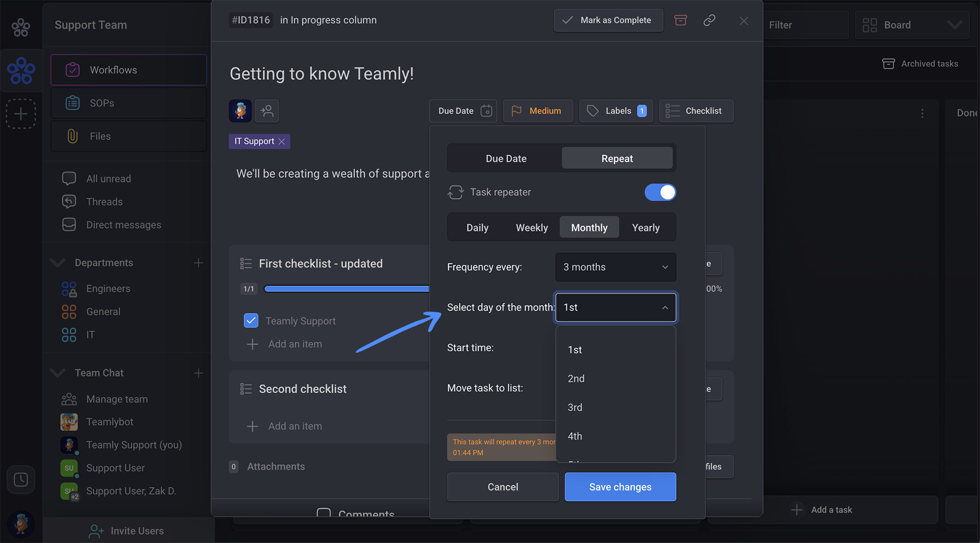
Task: Open the SOPs sidebar item
Action: click(129, 103)
